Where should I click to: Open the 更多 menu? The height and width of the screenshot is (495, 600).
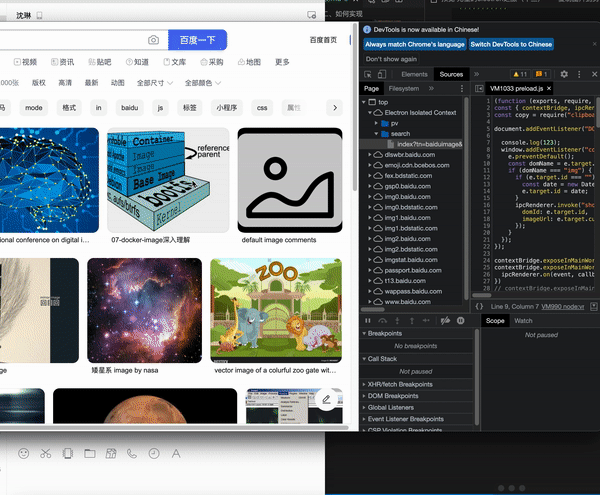282,62
